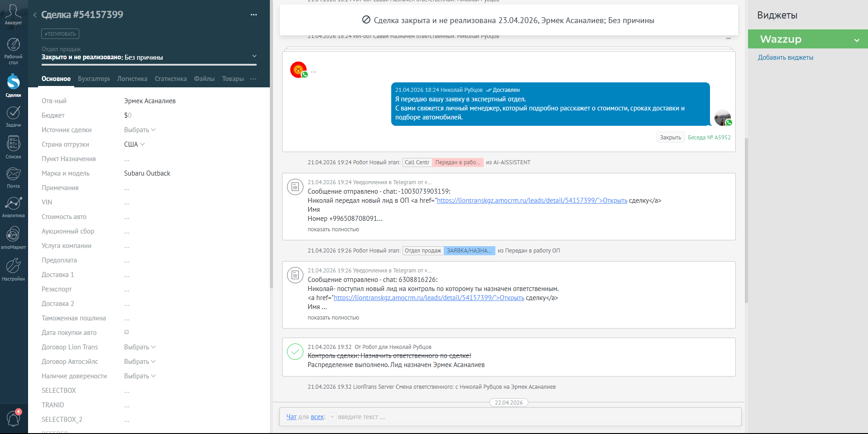Open the deal options three-dot menu
The width and height of the screenshot is (868, 434).
click(x=254, y=15)
